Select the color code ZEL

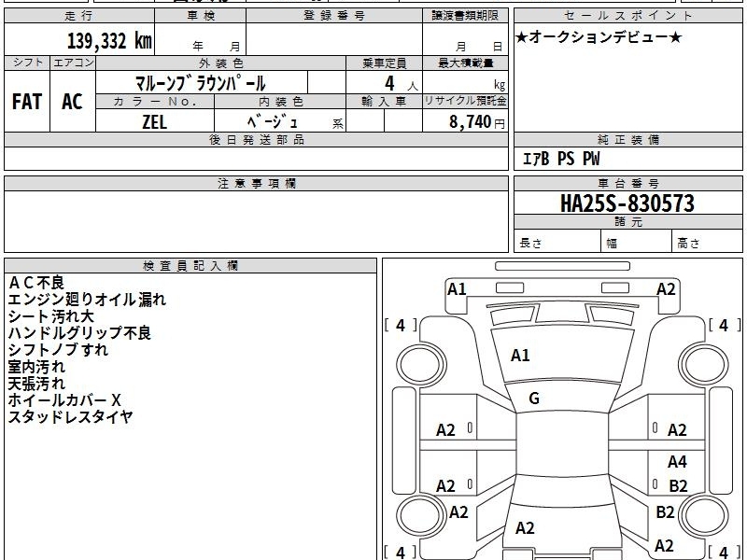pyautogui.click(x=155, y=122)
